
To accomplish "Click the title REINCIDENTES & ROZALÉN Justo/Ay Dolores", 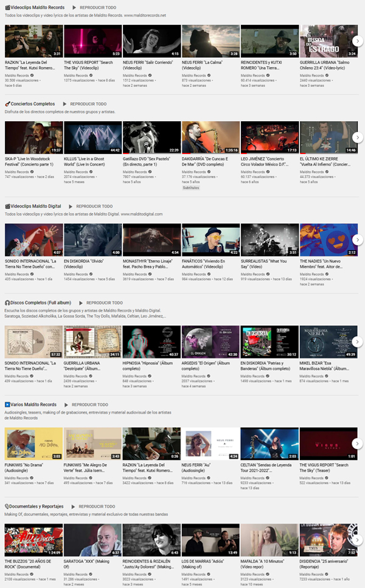I will coord(148,564).
